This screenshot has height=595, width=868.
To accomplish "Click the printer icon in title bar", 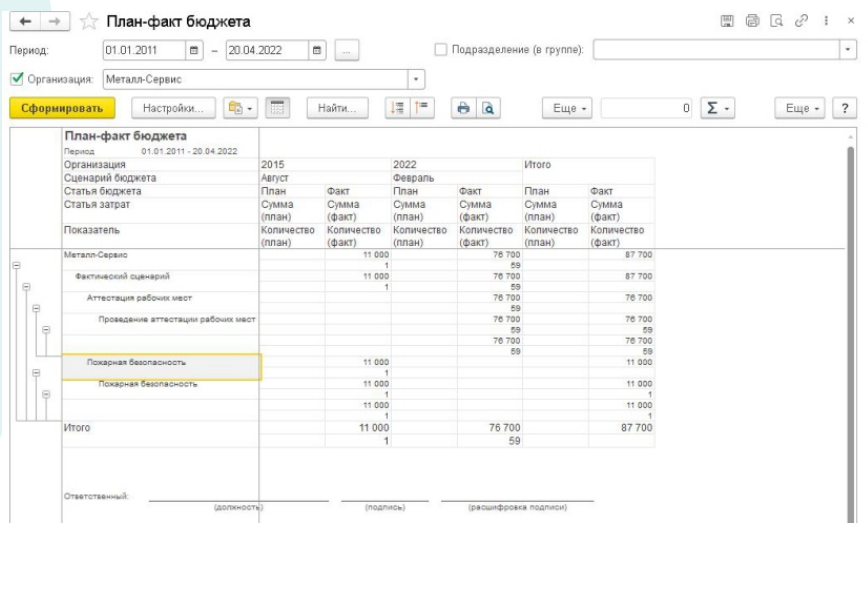I will (x=752, y=21).
